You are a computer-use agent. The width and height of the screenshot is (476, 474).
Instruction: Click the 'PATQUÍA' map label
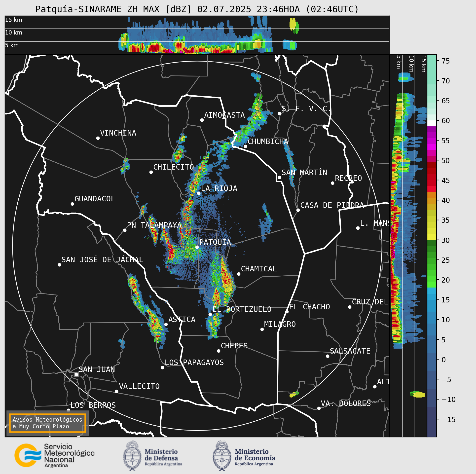pyautogui.click(x=215, y=242)
